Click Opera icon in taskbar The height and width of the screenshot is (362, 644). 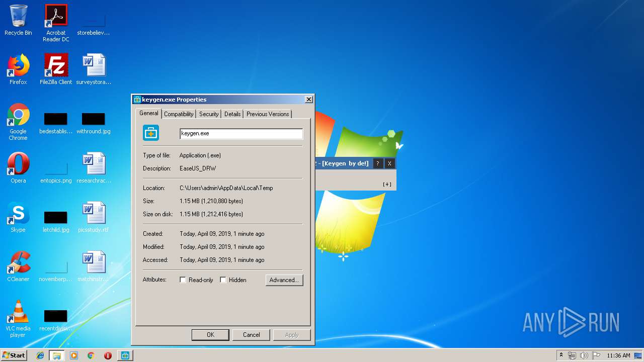(x=108, y=355)
